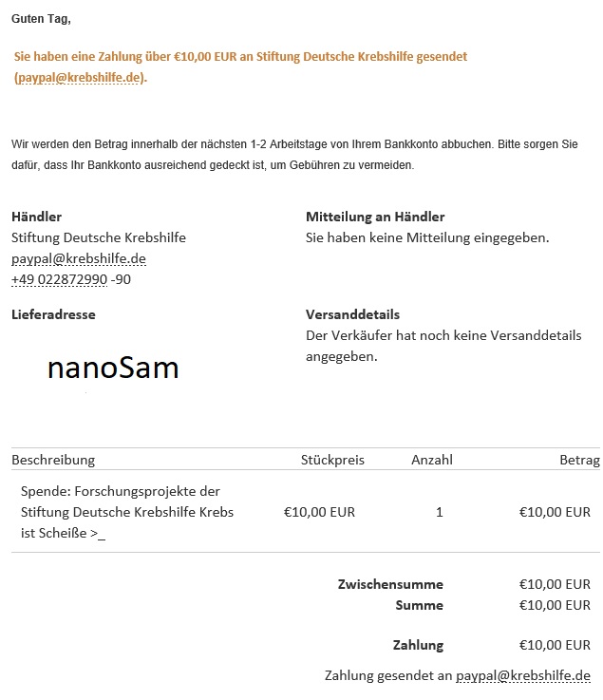Click the Zwischensumme label
Viewport: 603px width, 700px height.
point(390,584)
